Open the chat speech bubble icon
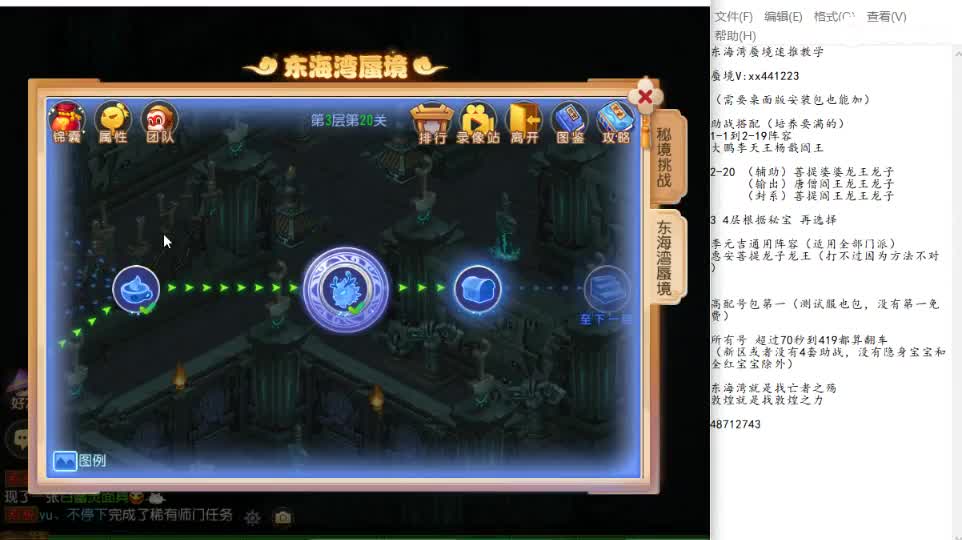This screenshot has width=962, height=540. click(20, 438)
